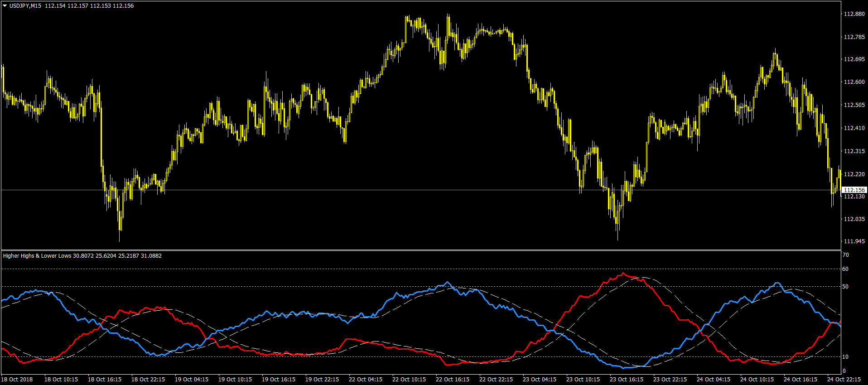The image size is (868, 385).
Task: Click the red indicator line's peak near 23 Oct 16:15
Action: [x=624, y=273]
